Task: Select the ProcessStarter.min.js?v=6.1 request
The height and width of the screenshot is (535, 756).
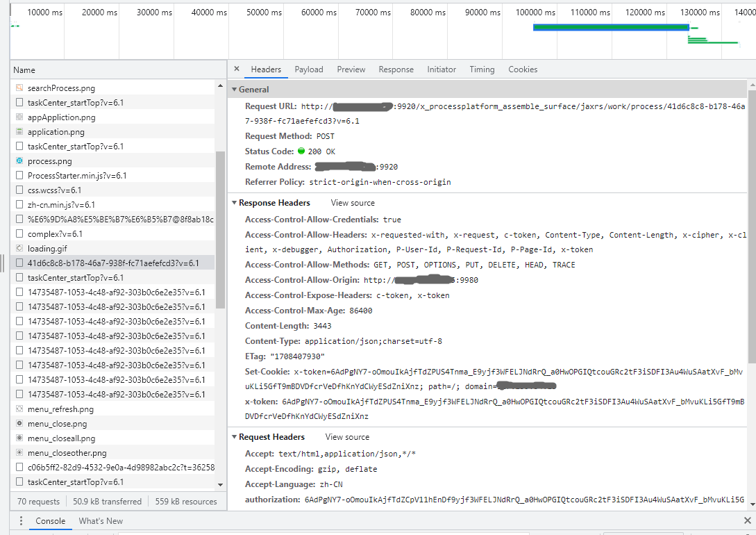Action: tap(76, 176)
